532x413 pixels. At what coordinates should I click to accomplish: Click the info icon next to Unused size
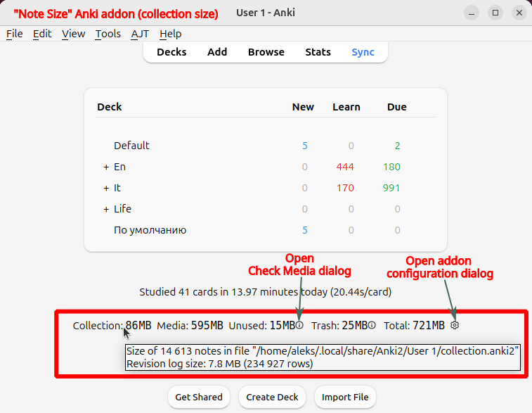pyautogui.click(x=300, y=326)
